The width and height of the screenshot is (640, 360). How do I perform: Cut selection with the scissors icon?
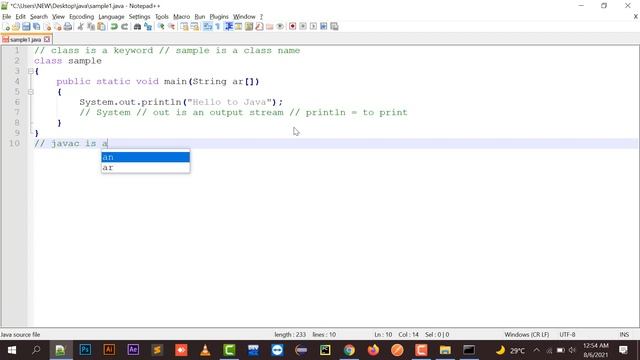click(x=80, y=27)
